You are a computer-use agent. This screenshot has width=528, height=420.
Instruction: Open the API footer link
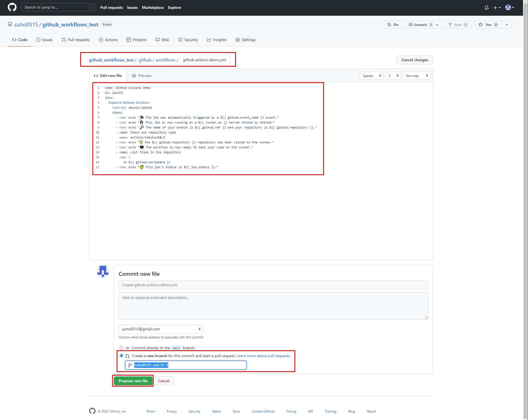pyautogui.click(x=310, y=411)
